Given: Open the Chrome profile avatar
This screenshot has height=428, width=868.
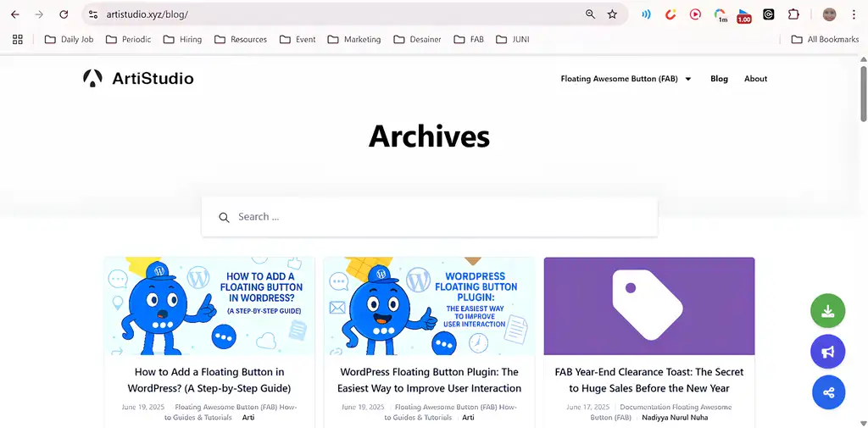Looking at the screenshot, I should click(829, 14).
